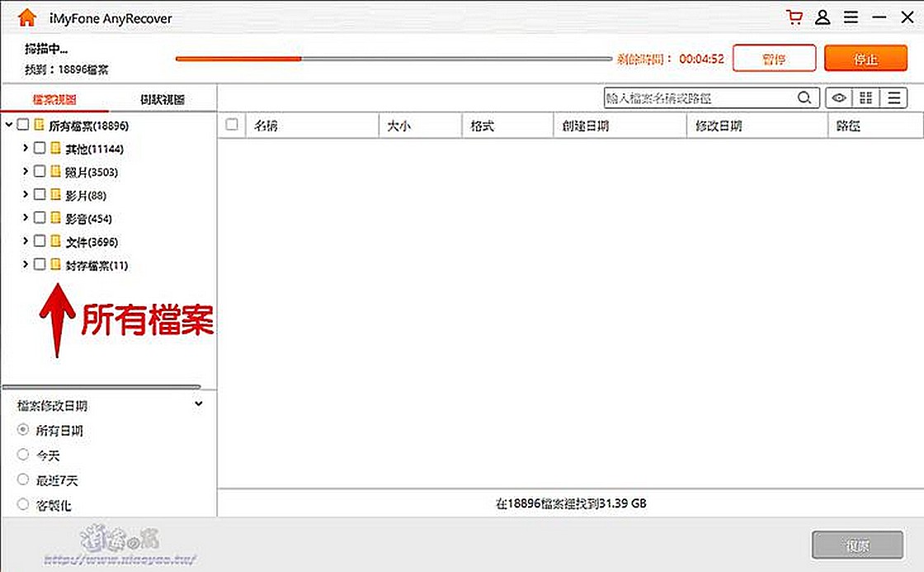
Task: Minimize the AnyRecover window
Action: (x=879, y=17)
